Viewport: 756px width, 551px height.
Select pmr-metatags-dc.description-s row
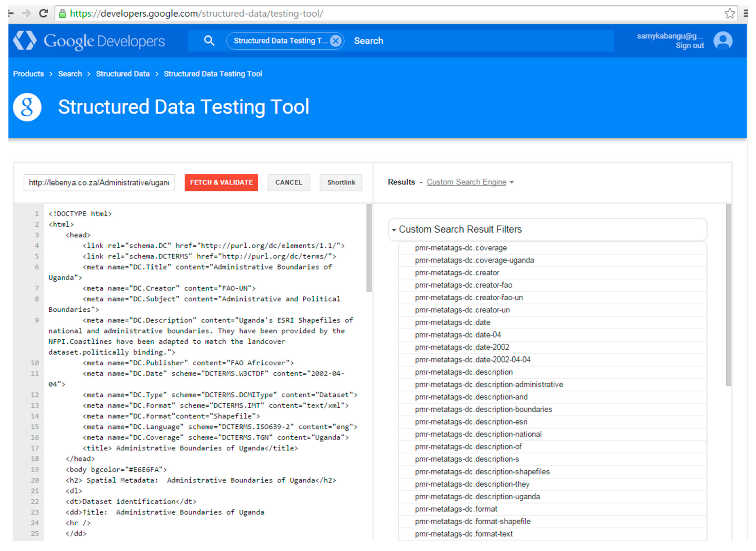pyautogui.click(x=552, y=459)
